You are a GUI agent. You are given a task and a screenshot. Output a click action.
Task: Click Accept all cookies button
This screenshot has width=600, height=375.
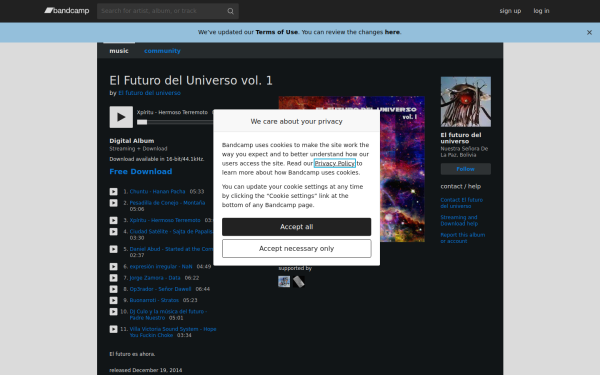[x=297, y=227]
